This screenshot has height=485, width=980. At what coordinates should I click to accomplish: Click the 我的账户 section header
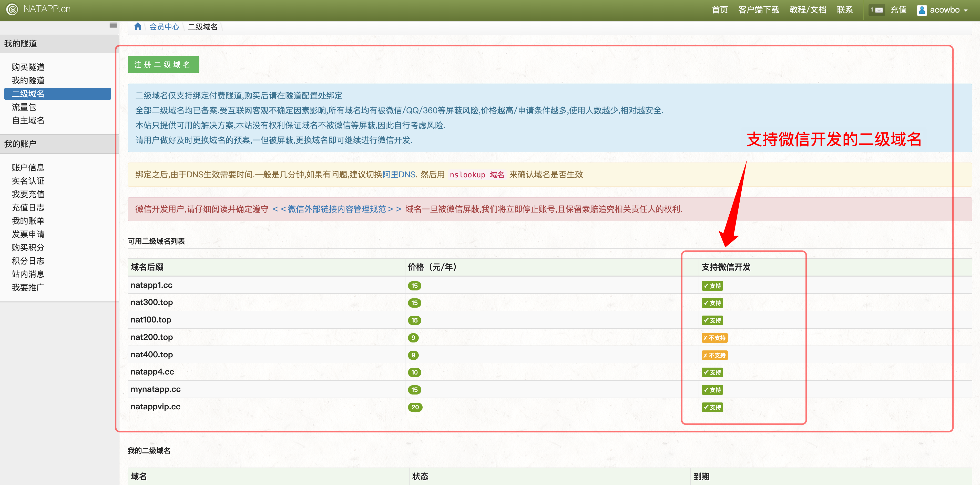pyautogui.click(x=59, y=144)
